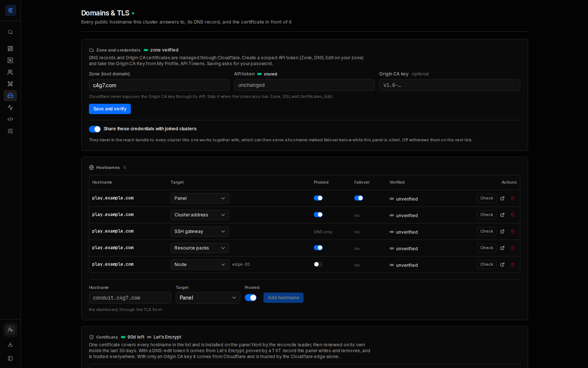
Task: Click the Failover column header
Action: click(x=362, y=182)
